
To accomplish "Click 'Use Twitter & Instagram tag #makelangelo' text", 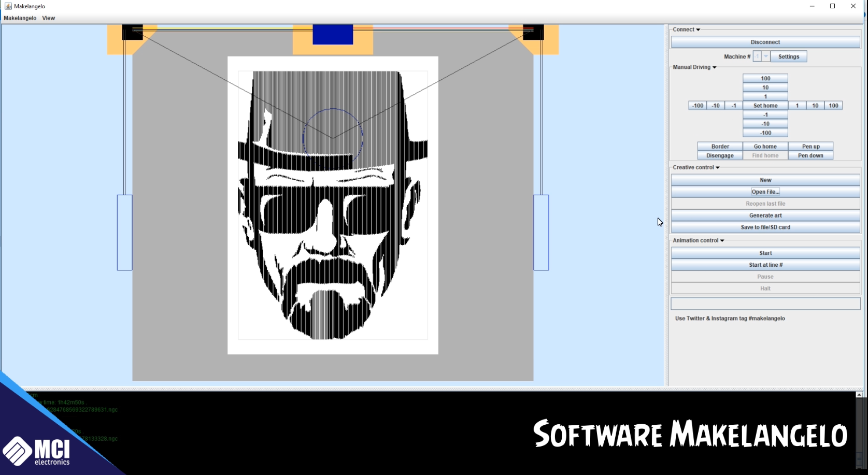I will click(x=730, y=319).
